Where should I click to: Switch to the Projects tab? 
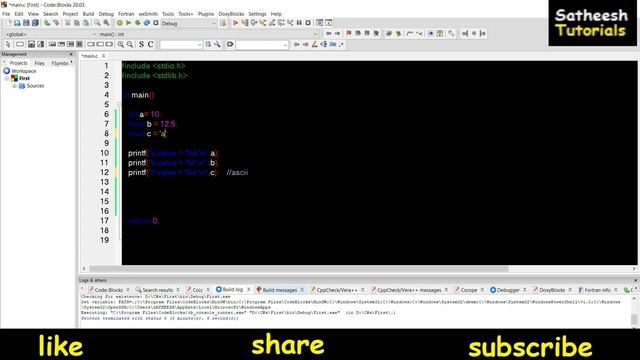[x=18, y=63]
